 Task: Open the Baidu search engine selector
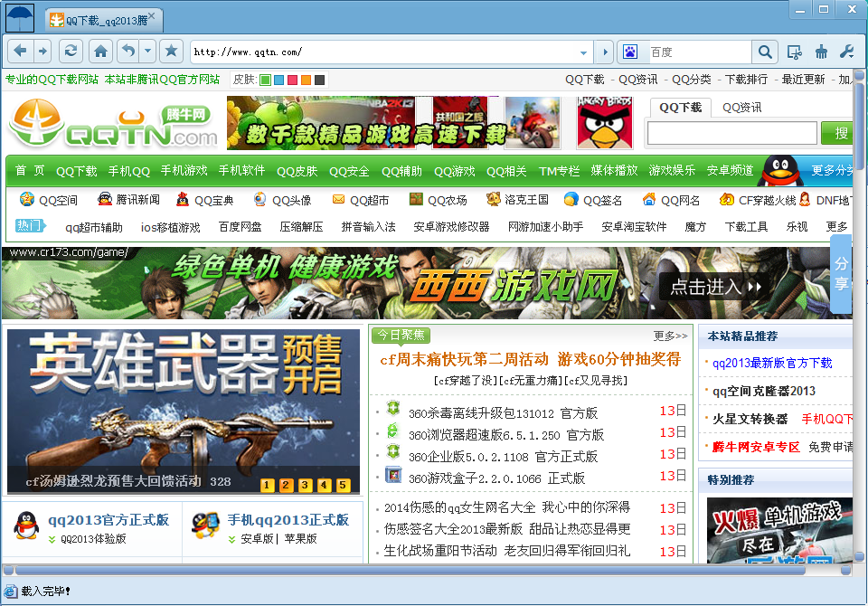[630, 52]
